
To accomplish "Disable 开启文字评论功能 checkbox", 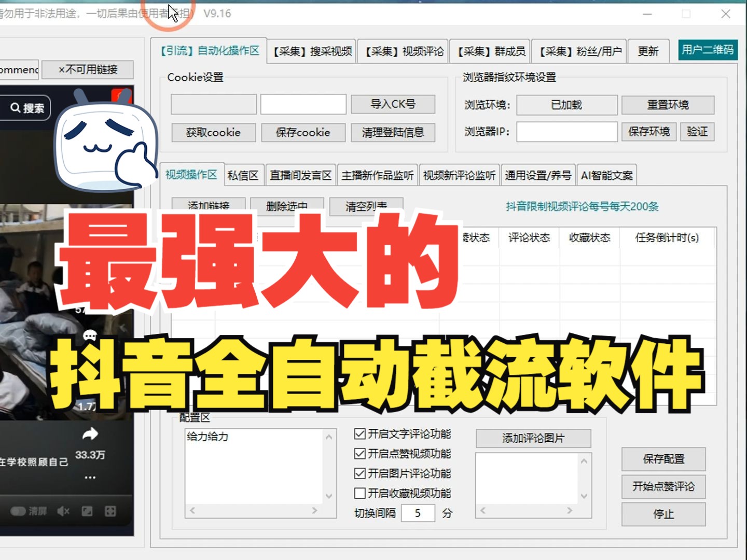I will tap(359, 433).
